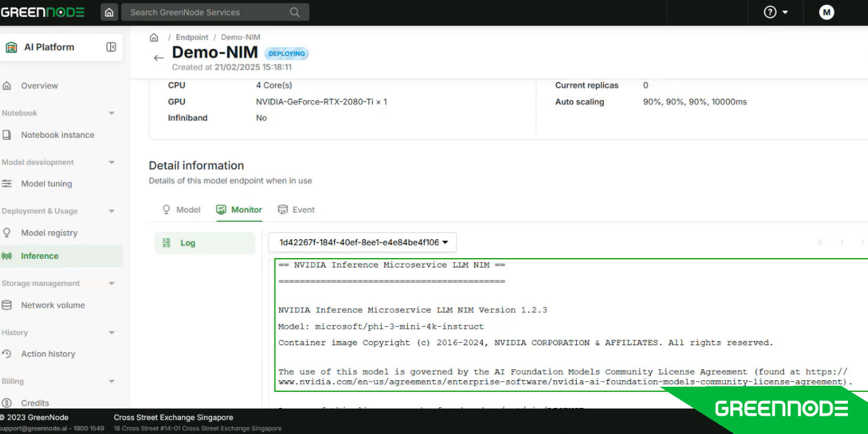
Task: Open the user avatar M menu
Action: (x=826, y=12)
